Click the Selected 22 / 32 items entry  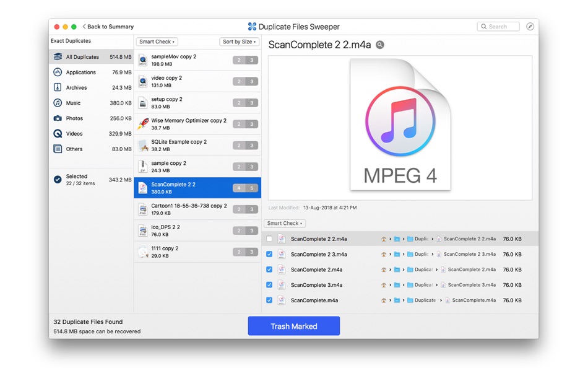coord(92,180)
